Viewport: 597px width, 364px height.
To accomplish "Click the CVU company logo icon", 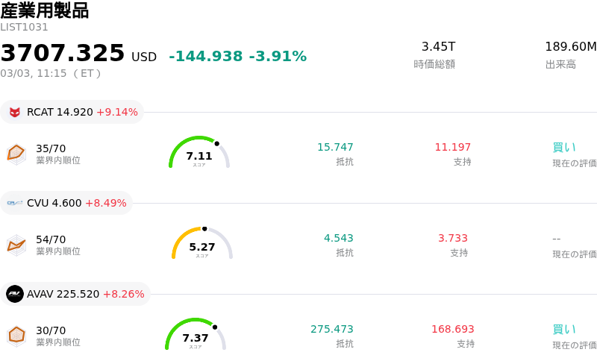I will [15, 203].
